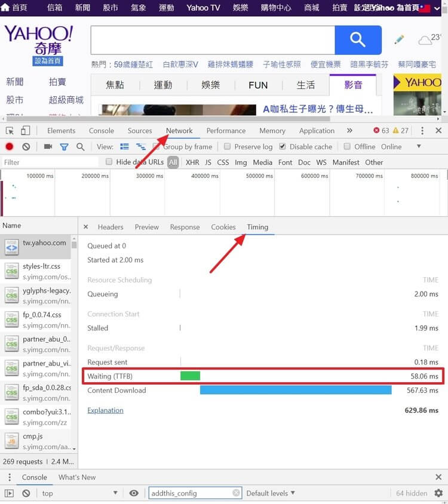Open the Explanation link
This screenshot has width=448, height=504.
pos(105,410)
